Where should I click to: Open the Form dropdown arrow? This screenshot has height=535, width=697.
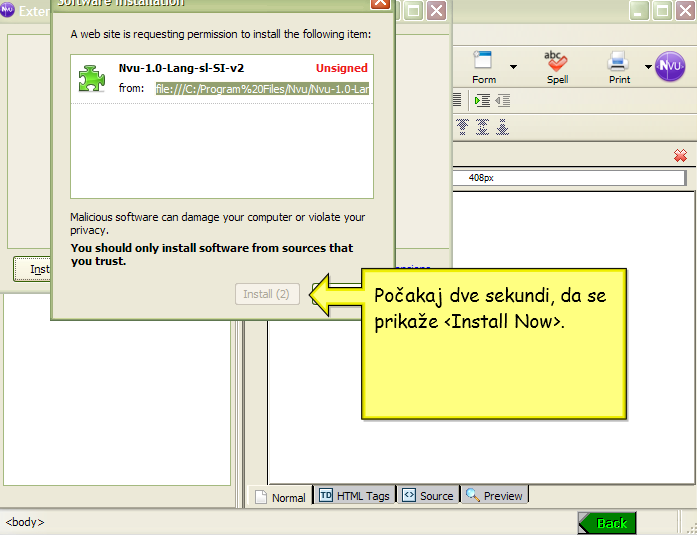(x=513, y=67)
